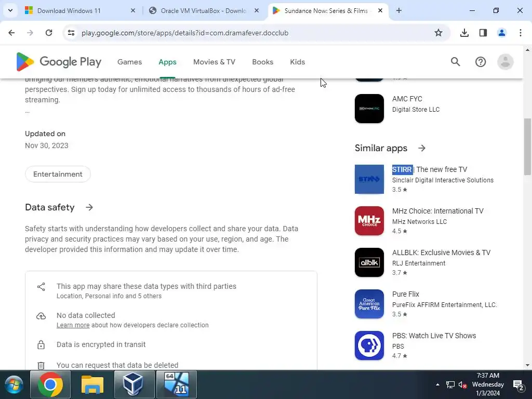532x399 pixels.
Task: Open Windows 11 installer taskbar icon
Action: click(177, 384)
